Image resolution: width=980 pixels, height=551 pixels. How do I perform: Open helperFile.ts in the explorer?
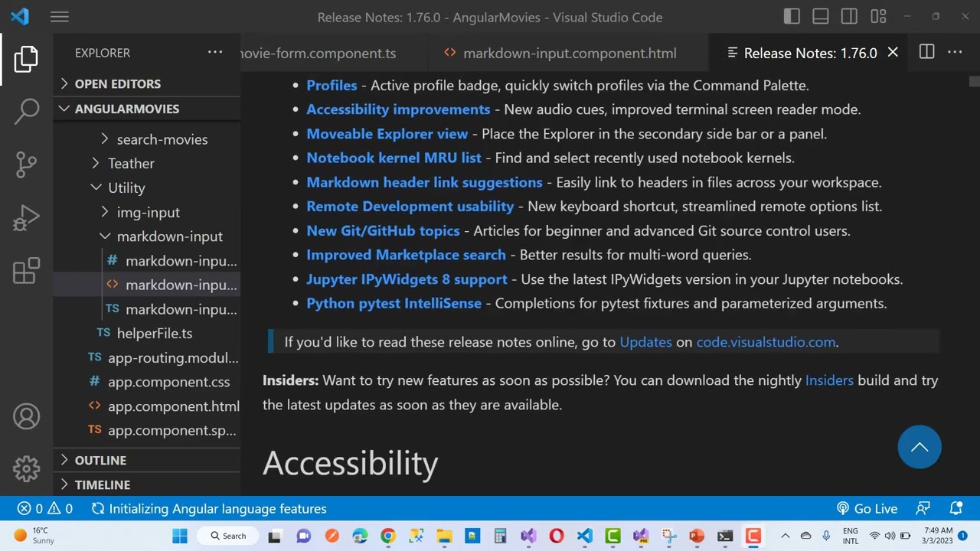[154, 334]
